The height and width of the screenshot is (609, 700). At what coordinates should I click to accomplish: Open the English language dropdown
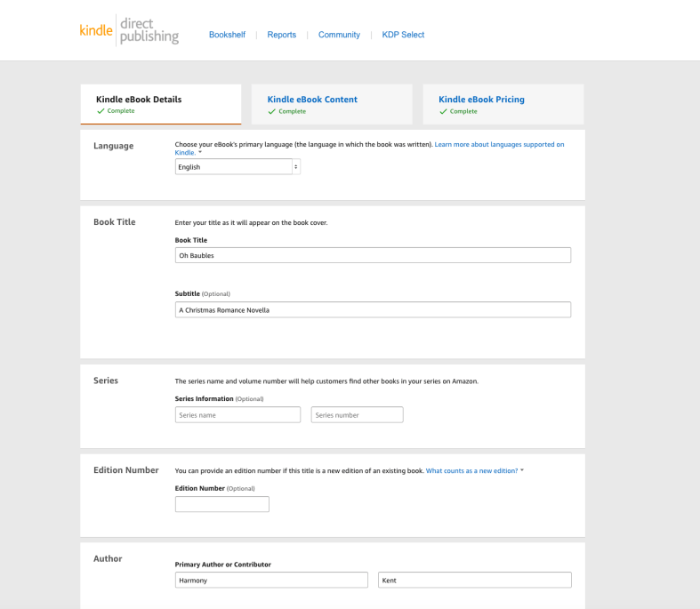click(x=233, y=167)
